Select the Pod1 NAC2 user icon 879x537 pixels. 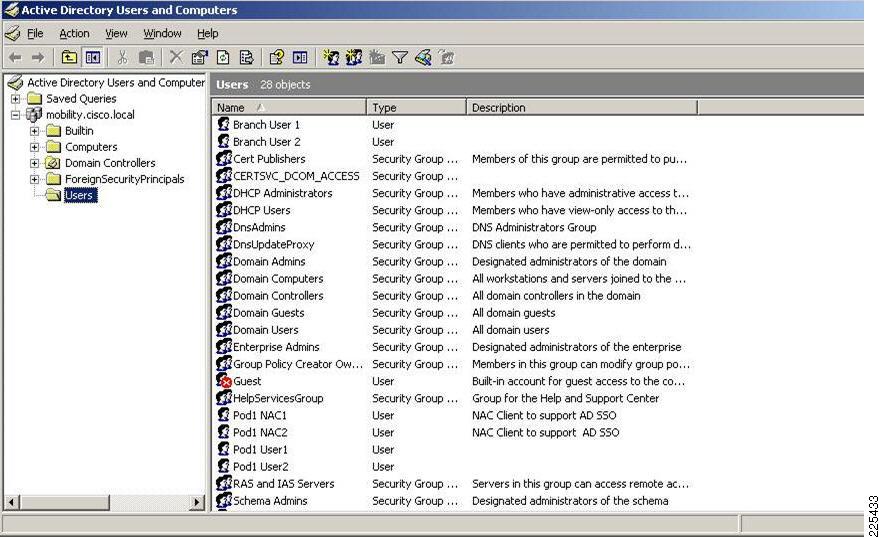[223, 432]
